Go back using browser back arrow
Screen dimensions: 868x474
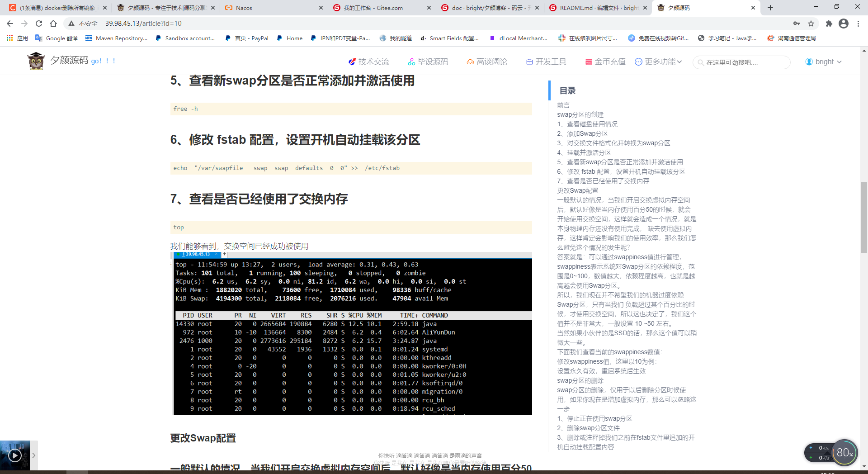pos(10,24)
